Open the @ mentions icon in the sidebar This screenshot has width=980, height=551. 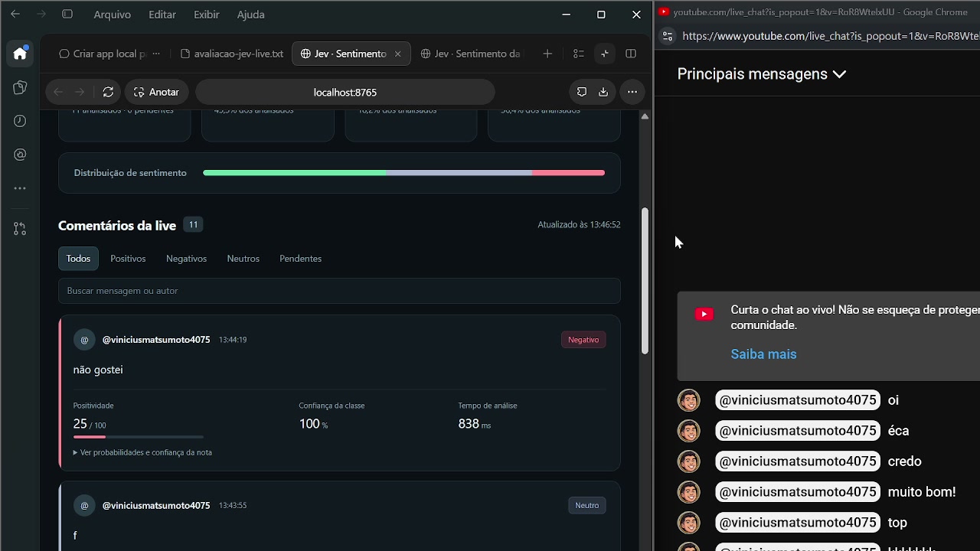[20, 155]
